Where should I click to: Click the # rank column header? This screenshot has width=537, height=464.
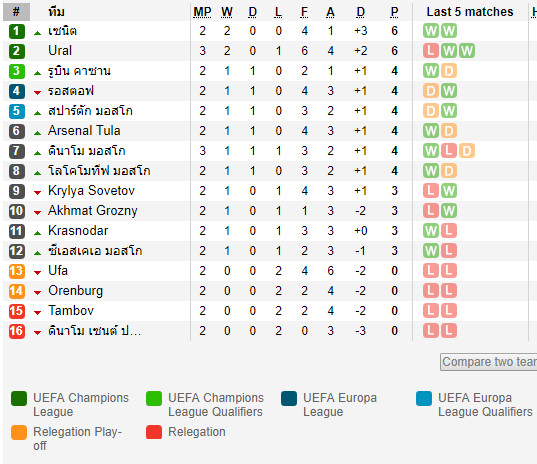click(16, 12)
